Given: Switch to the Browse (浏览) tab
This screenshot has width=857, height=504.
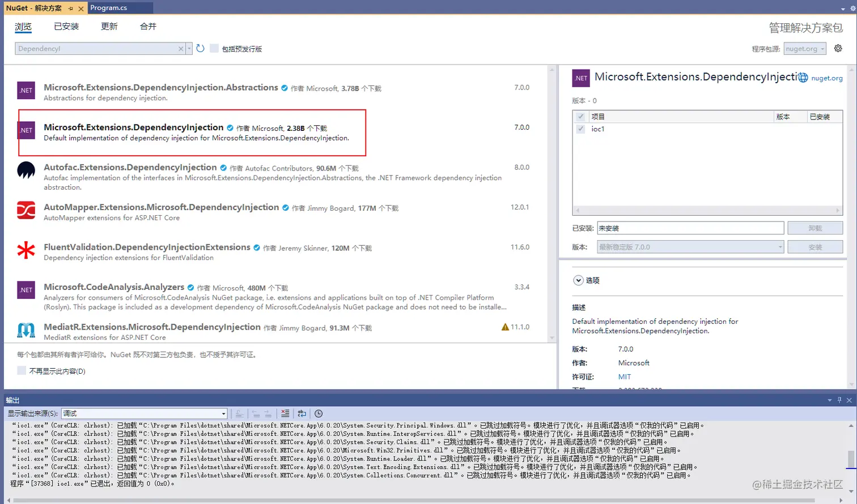Looking at the screenshot, I should pos(23,27).
